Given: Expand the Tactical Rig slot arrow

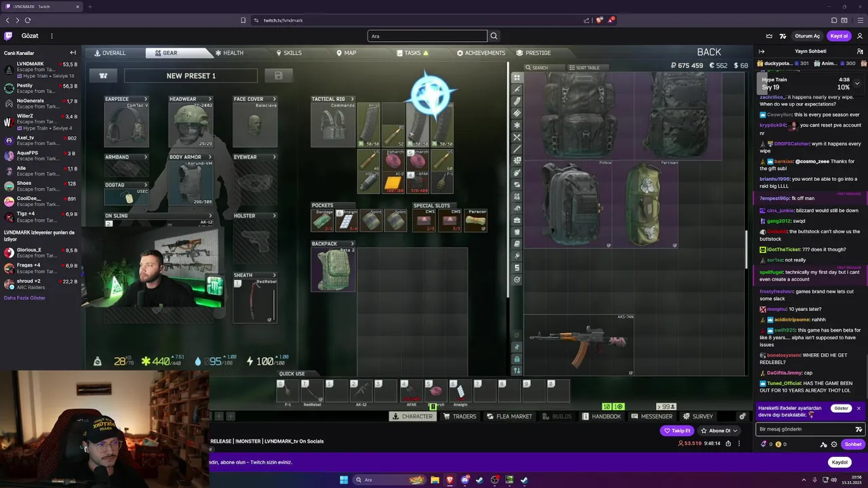Looking at the screenshot, I should 351,99.
